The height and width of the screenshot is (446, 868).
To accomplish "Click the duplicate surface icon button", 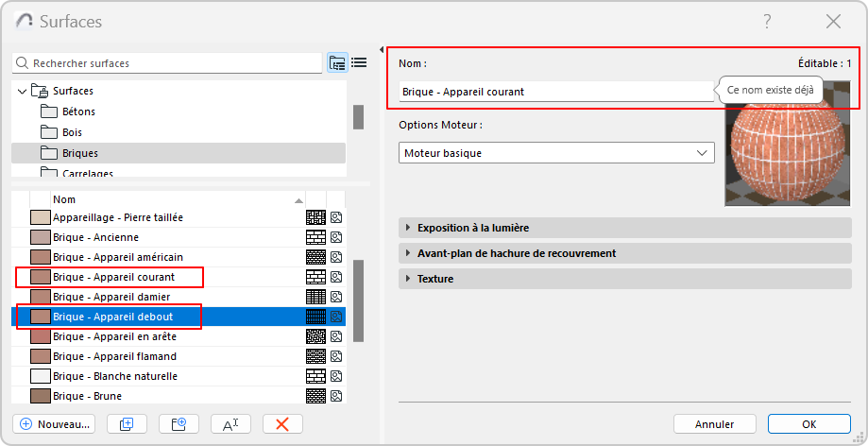I will point(127,424).
